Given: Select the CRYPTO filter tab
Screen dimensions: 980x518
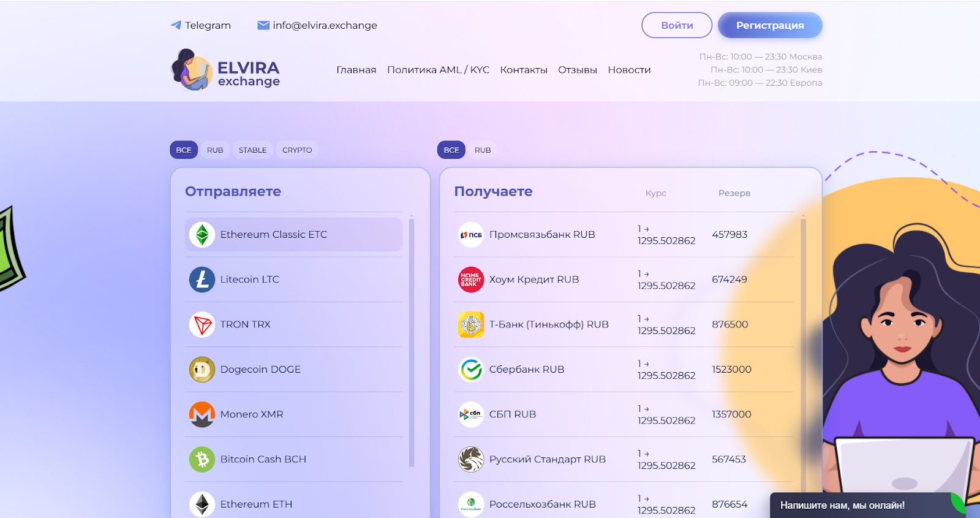Looking at the screenshot, I should point(297,150).
